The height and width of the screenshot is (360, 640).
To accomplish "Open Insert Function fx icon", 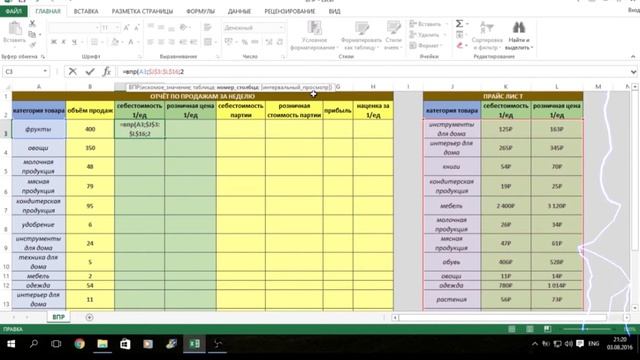I will coord(107,71).
